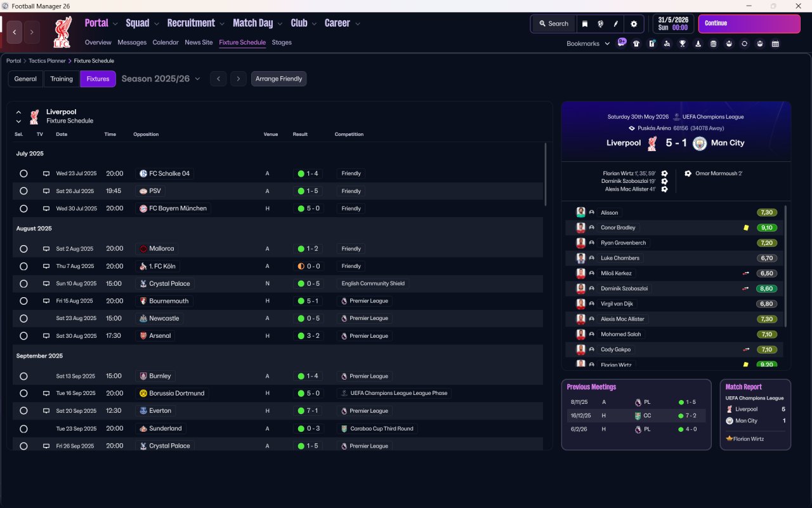Click Conor Bradley's 9,10 rating badge
Image resolution: width=812 pixels, height=508 pixels.
[x=767, y=227]
